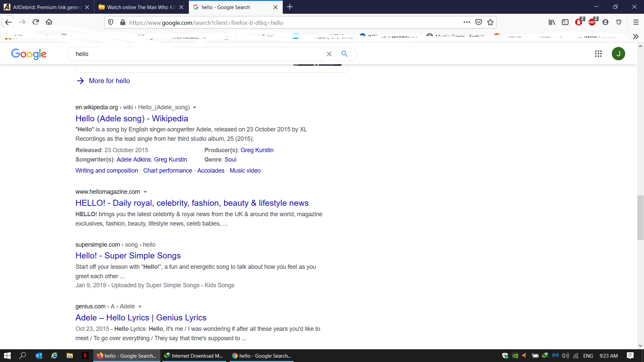The height and width of the screenshot is (362, 644).
Task: Follow the Greg Kurstin producer link
Action: 257,150
